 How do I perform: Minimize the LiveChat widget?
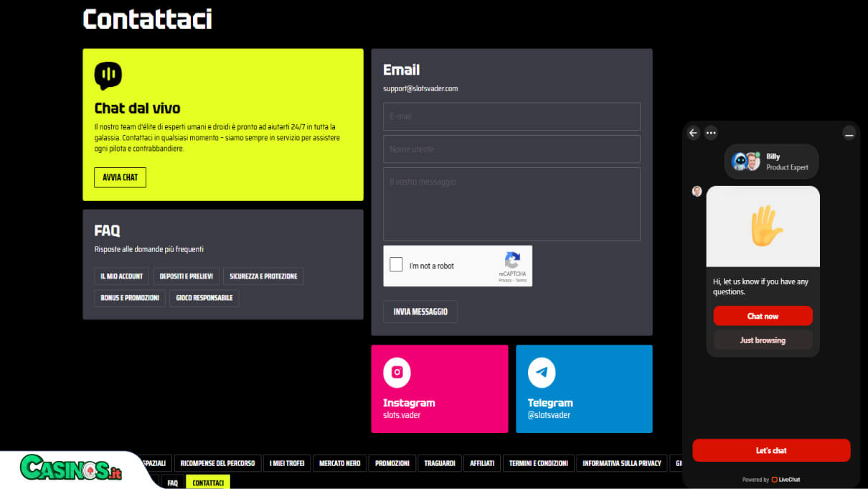point(849,133)
